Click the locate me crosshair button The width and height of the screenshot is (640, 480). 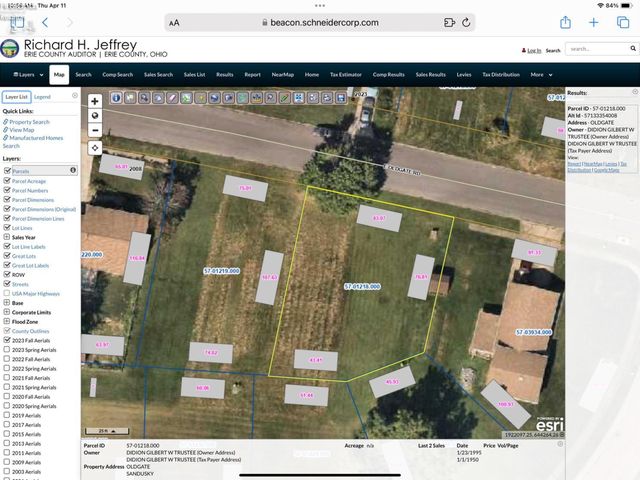coord(95,147)
